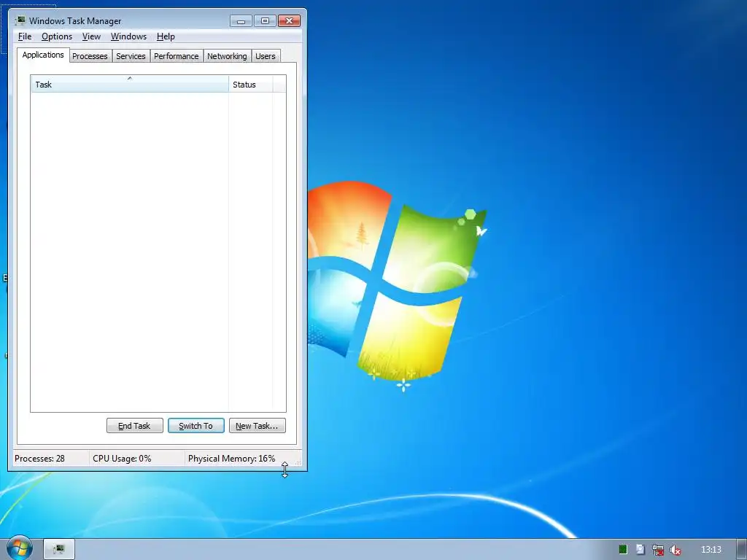
Task: Switch to the Services tab
Action: click(x=131, y=56)
